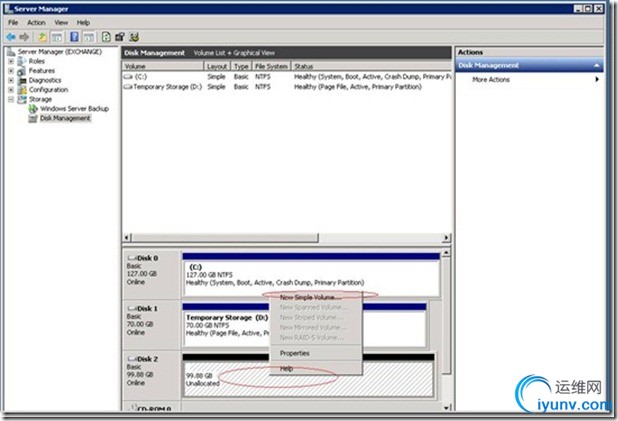Image resolution: width=618 pixels, height=421 pixels.
Task: Expand the Features tree node
Action: click(11, 71)
